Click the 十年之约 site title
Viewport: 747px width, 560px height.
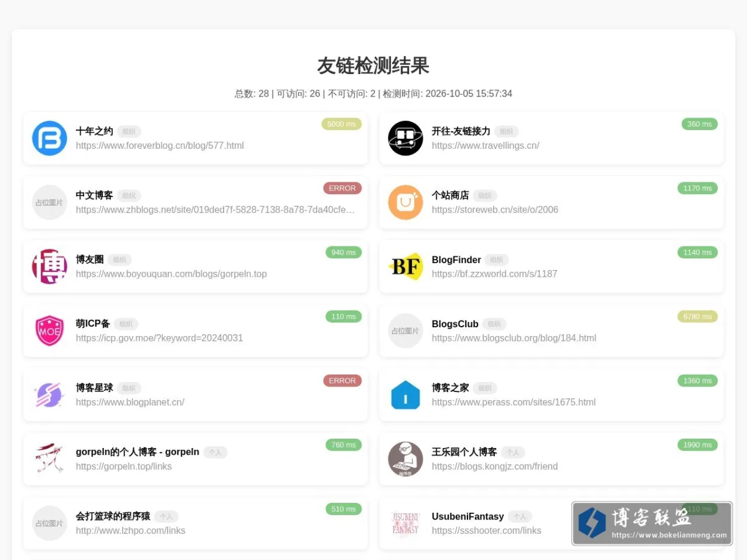click(x=95, y=131)
